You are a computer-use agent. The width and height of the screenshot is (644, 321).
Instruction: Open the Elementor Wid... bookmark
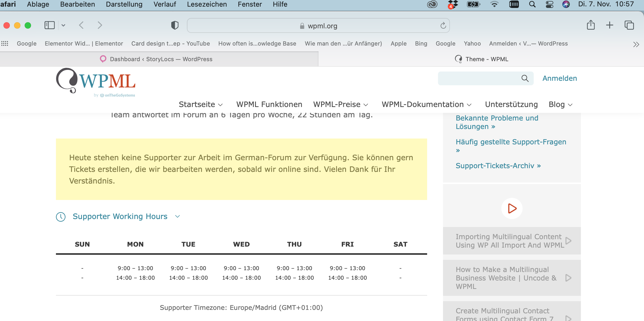click(x=84, y=43)
